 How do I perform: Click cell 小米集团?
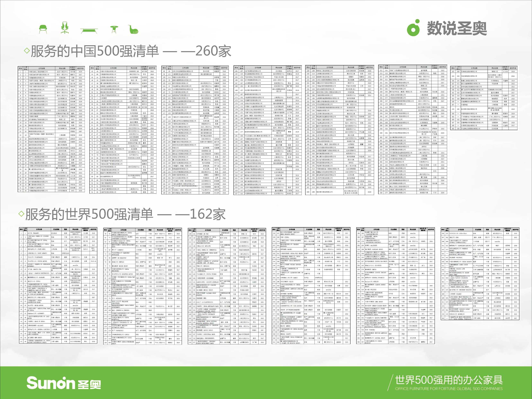[114, 98]
